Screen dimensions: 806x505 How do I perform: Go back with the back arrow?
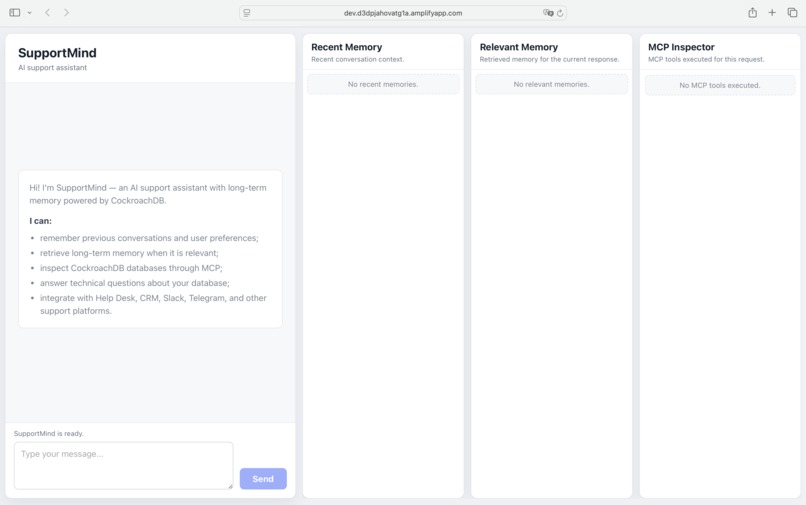(47, 13)
